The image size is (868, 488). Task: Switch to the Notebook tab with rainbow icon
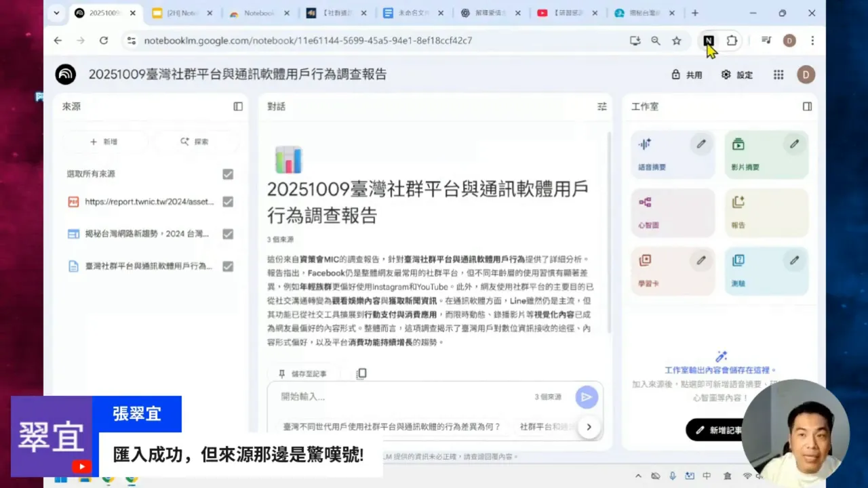(x=260, y=13)
